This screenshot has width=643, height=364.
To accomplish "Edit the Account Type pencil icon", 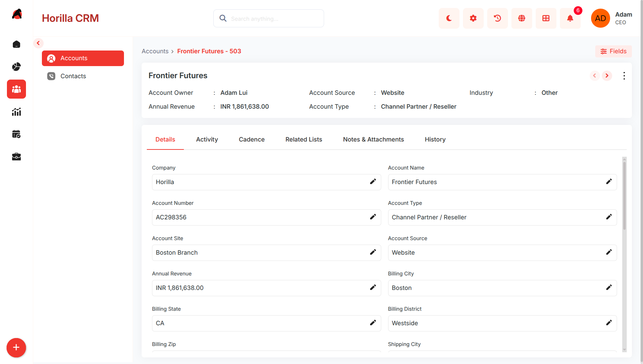I will [x=609, y=217].
